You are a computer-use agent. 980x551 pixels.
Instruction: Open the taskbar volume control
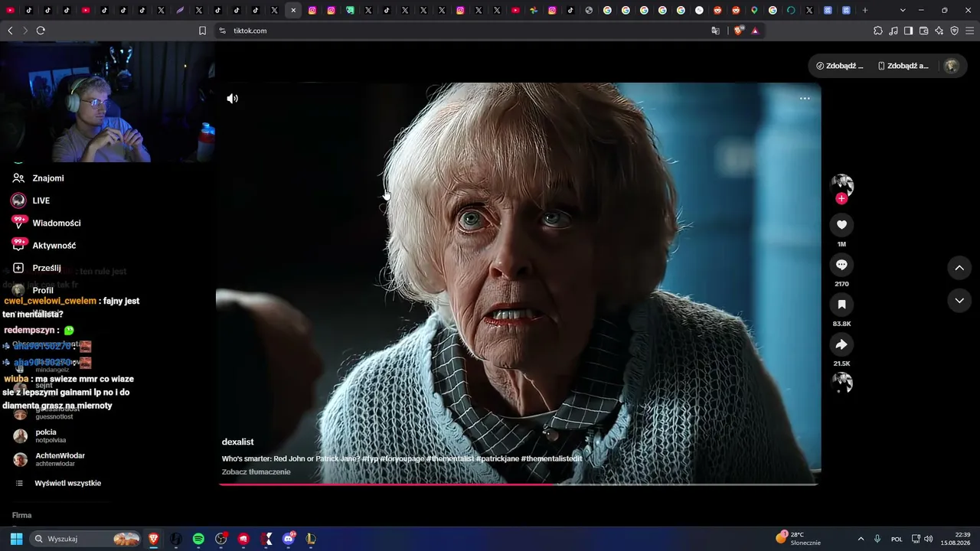pyautogui.click(x=928, y=539)
